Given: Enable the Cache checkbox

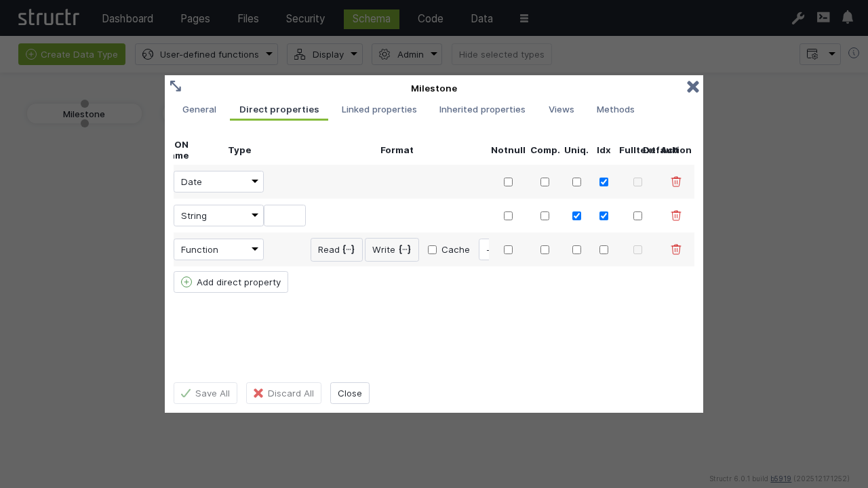Looking at the screenshot, I should tap(433, 249).
